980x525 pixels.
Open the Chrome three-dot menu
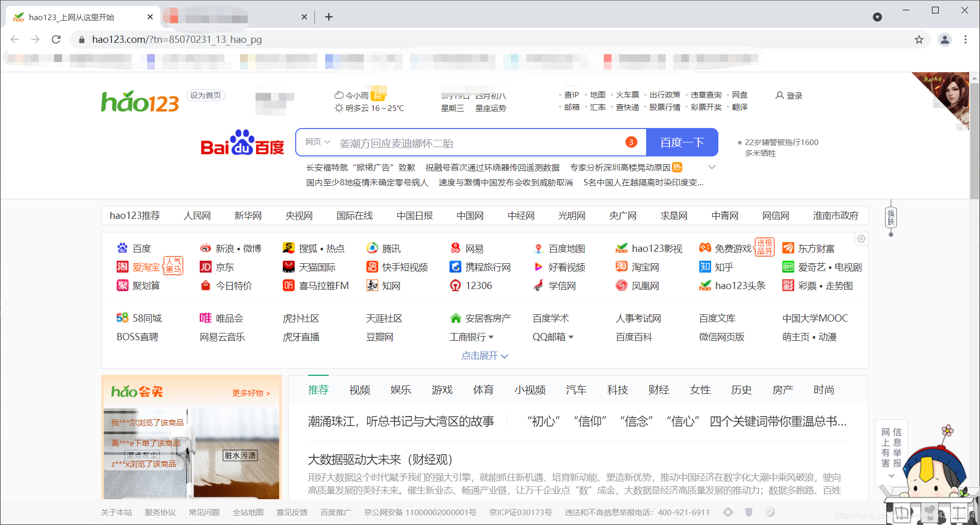(966, 40)
